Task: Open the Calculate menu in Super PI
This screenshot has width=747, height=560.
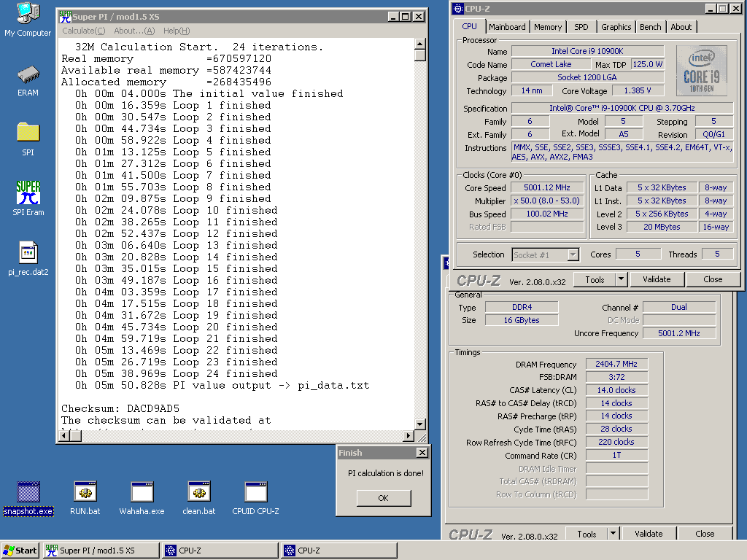Action: click(83, 31)
